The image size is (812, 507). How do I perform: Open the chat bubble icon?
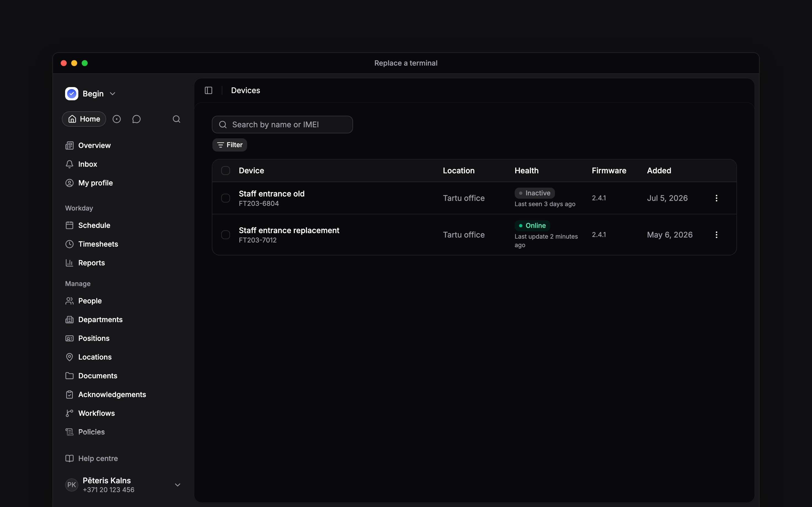(136, 119)
